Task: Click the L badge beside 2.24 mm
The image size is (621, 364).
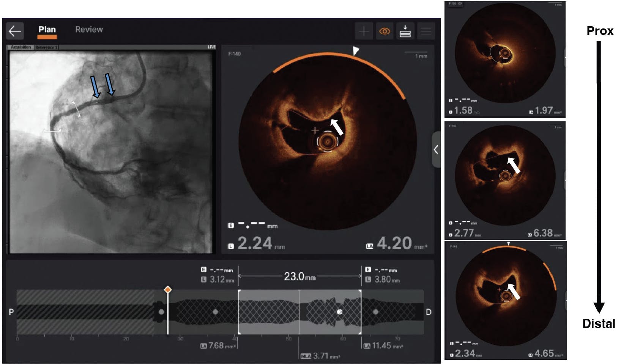Action: [230, 246]
